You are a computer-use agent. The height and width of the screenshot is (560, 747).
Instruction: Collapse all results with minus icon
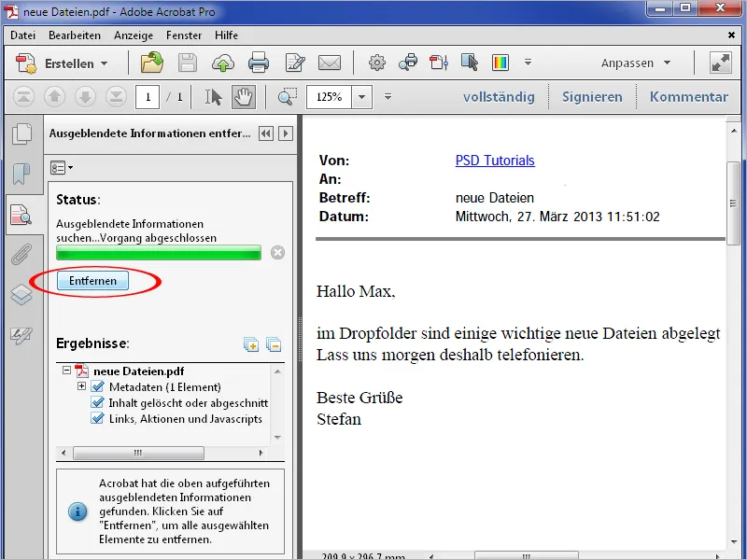(x=274, y=344)
